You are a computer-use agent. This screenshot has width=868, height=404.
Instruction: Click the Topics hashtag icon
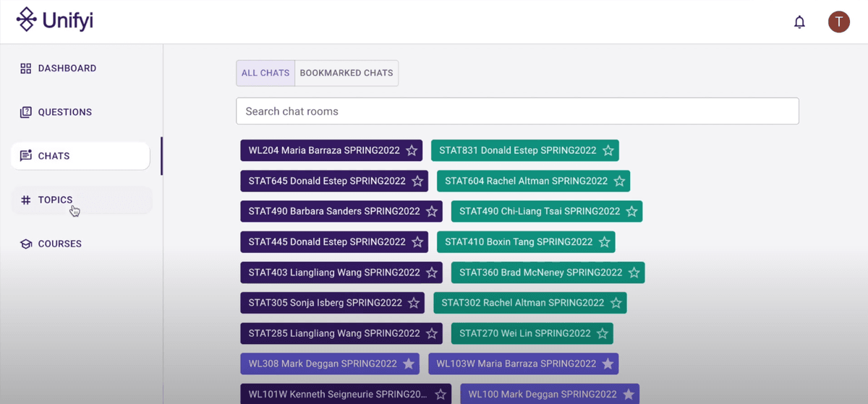tap(26, 200)
